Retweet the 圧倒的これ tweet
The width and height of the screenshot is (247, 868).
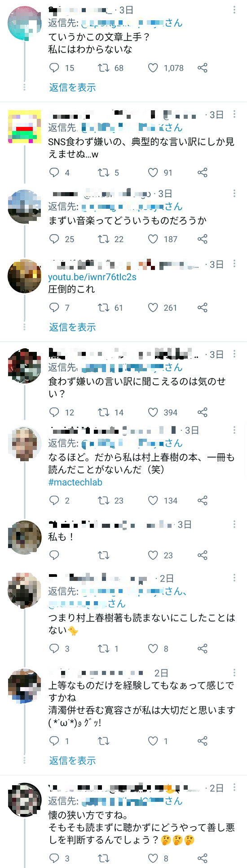(x=104, y=308)
